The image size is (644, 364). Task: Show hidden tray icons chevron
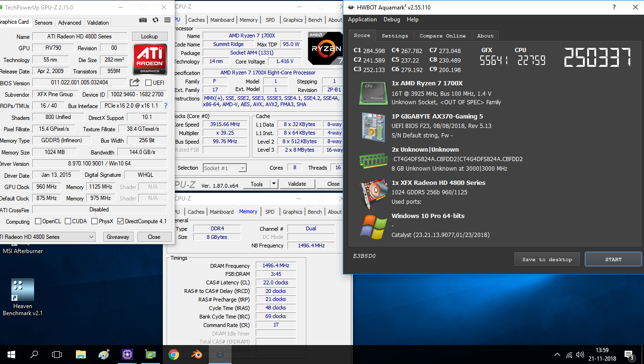(x=557, y=355)
